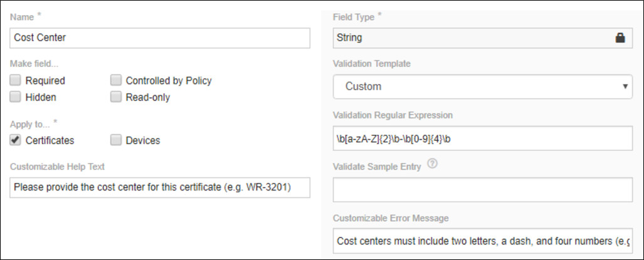Click the help icon beside Validate Sample Entry
Screen dimensions: 644x260
point(430,165)
